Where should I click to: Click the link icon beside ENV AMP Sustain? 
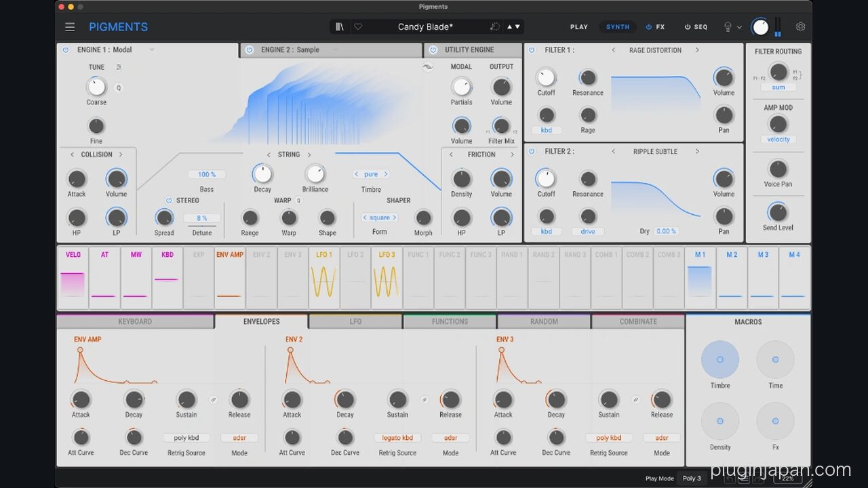click(213, 399)
